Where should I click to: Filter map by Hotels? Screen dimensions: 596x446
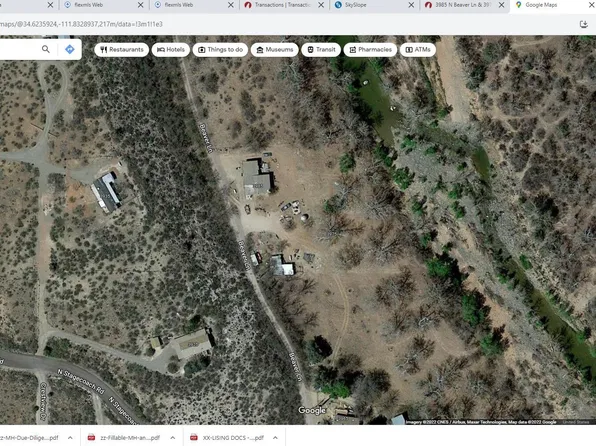(x=171, y=50)
